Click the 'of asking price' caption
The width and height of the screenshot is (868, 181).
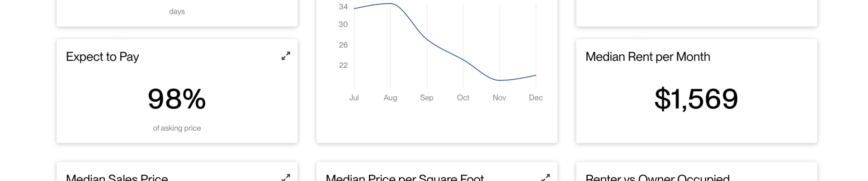pos(177,128)
